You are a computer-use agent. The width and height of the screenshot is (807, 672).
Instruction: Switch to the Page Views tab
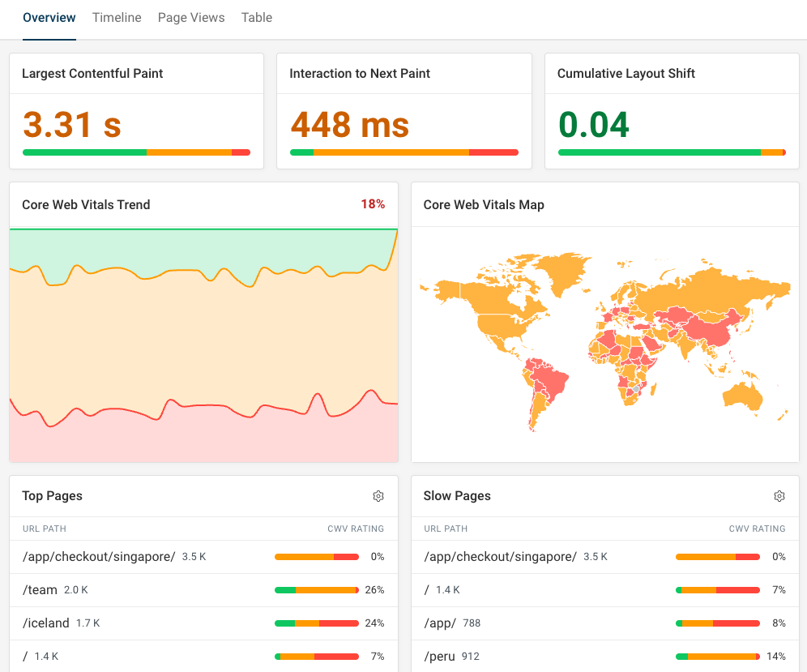point(191,17)
